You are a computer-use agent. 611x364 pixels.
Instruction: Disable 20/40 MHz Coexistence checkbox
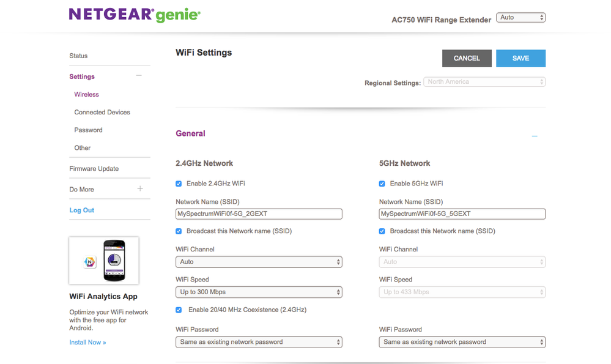point(179,310)
